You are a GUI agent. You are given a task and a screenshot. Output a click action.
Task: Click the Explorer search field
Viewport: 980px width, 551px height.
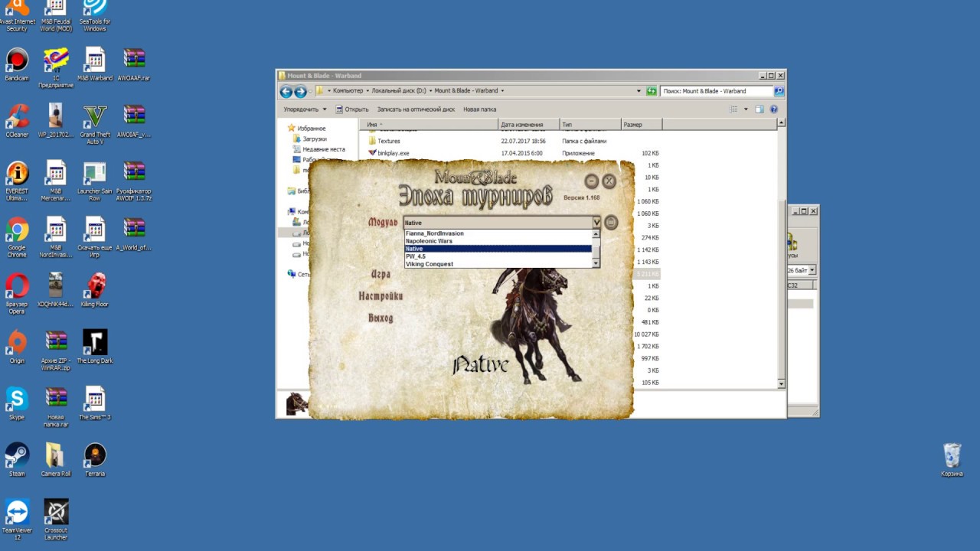click(x=716, y=91)
